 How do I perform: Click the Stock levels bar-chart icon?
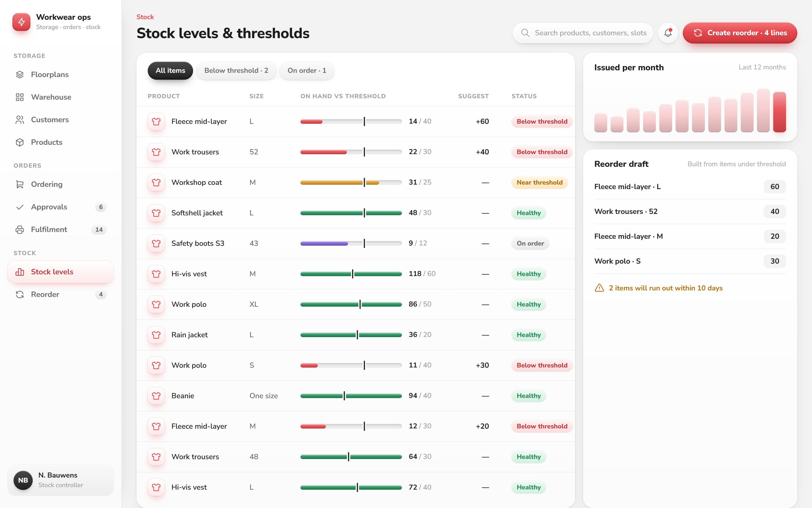20,272
